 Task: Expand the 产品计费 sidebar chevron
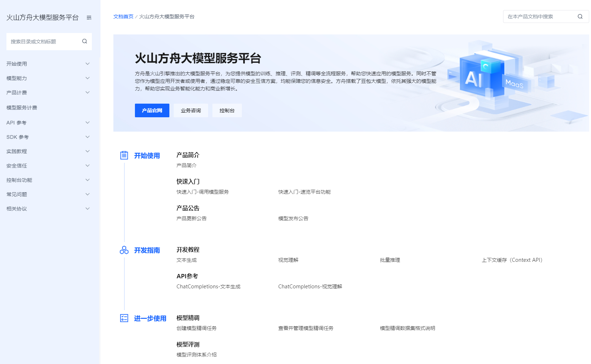88,92
